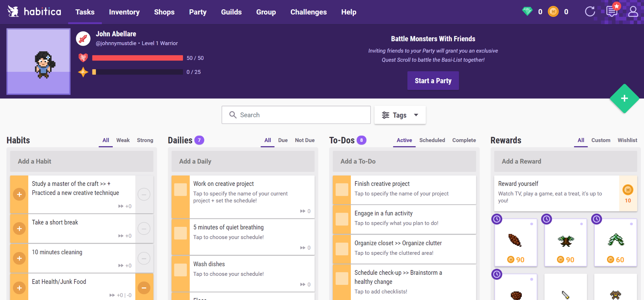Click the Warrior class sword badge
The image size is (644, 300).
pyautogui.click(x=83, y=39)
